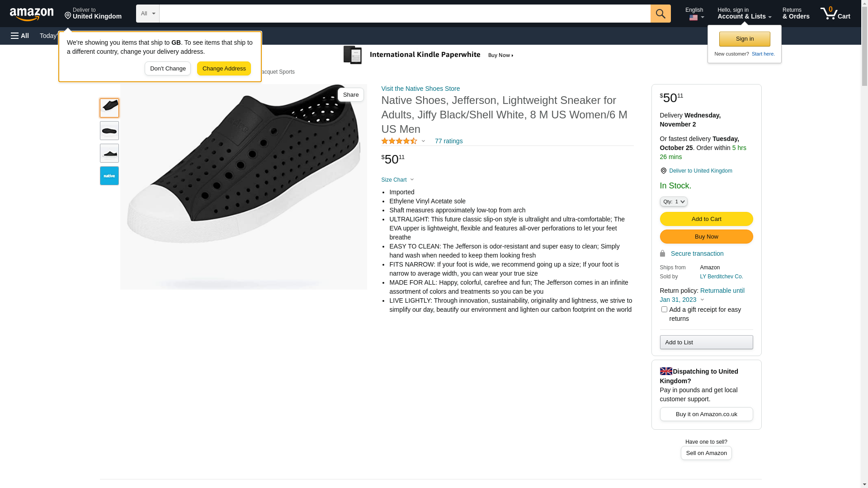Open the 77 ratings link
This screenshot has height=488, width=868.
(x=448, y=141)
